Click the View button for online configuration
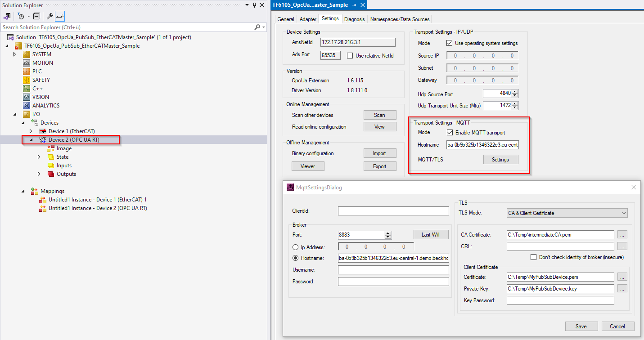 tap(380, 127)
